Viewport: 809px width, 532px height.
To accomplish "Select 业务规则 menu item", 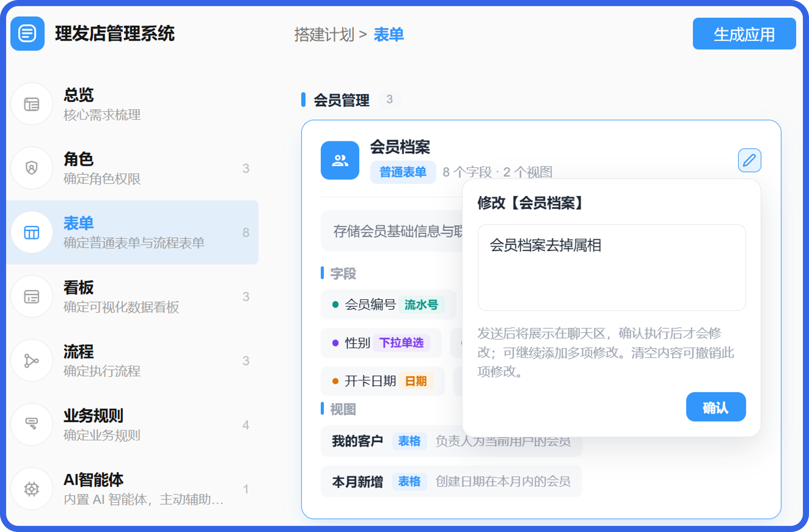I will (x=132, y=424).
